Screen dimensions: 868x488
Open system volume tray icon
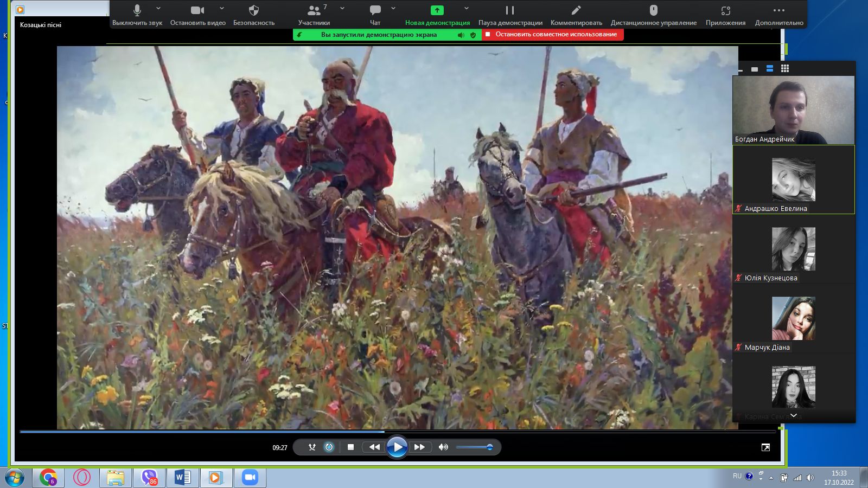click(x=810, y=478)
